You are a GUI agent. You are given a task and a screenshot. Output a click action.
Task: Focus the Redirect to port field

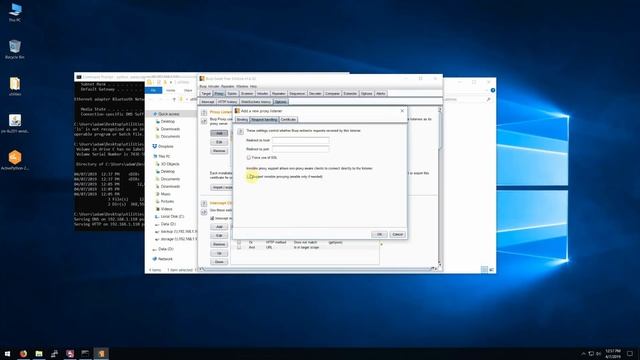[x=300, y=149]
